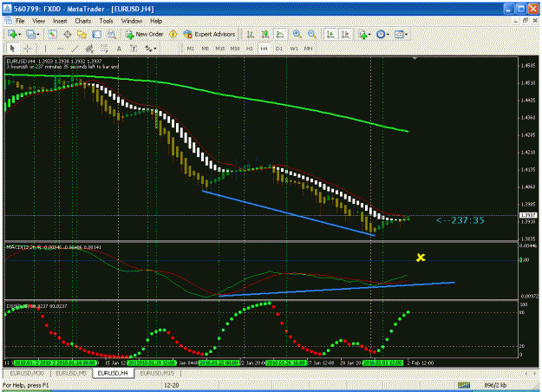Select the EURUSD,H4 chart tab
The height and width of the screenshot is (392, 542).
click(x=113, y=373)
